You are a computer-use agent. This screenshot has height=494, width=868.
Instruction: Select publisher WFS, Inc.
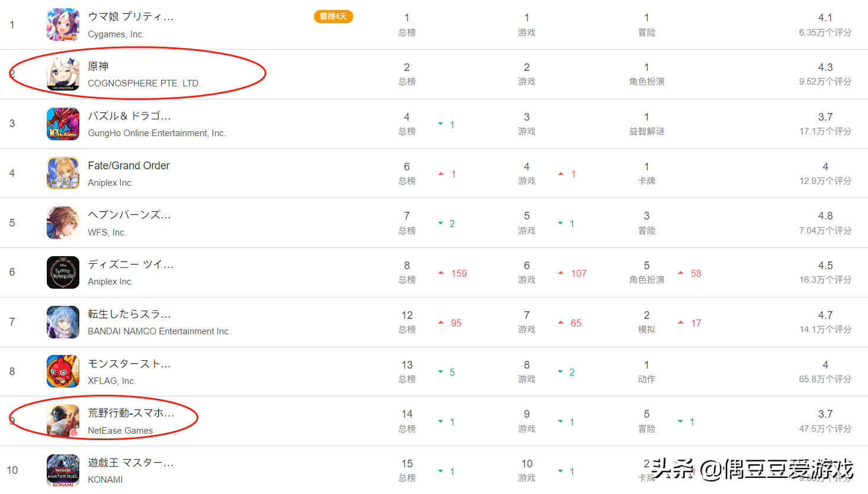coord(107,233)
